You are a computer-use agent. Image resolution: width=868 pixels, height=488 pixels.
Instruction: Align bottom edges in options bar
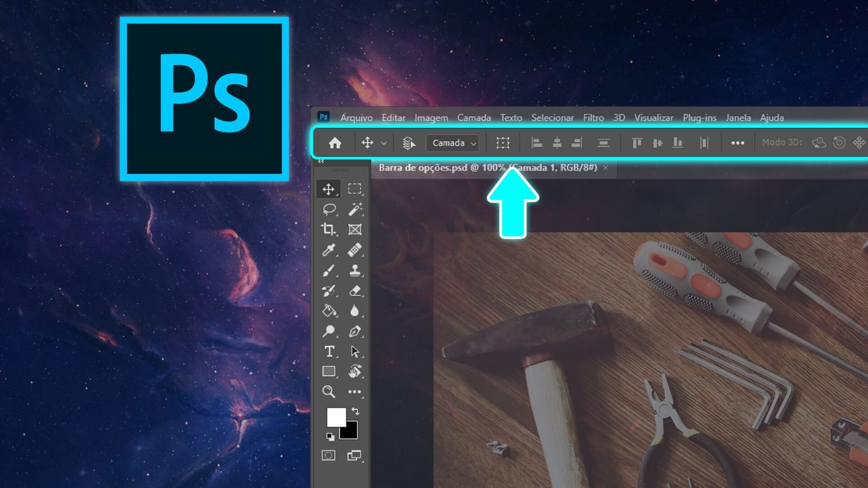point(678,143)
